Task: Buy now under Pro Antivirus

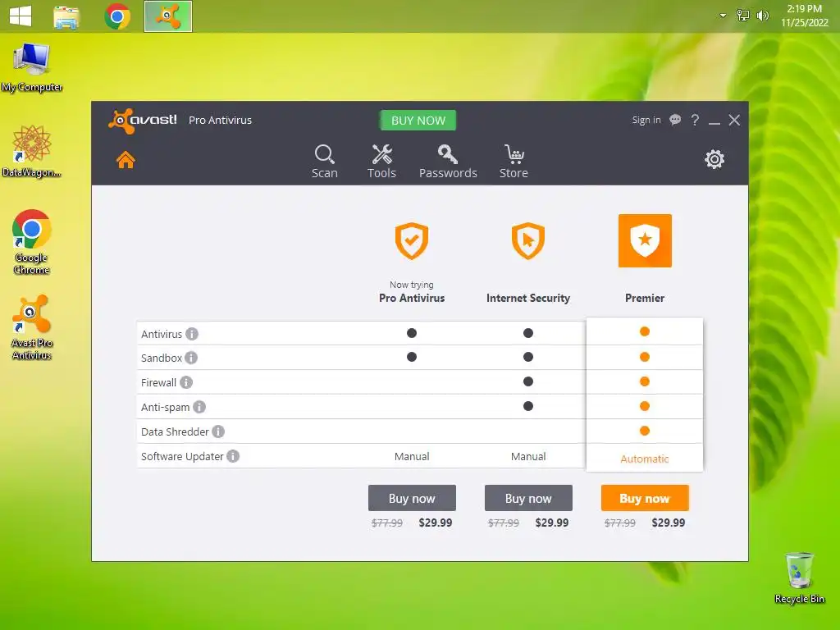Action: (412, 498)
